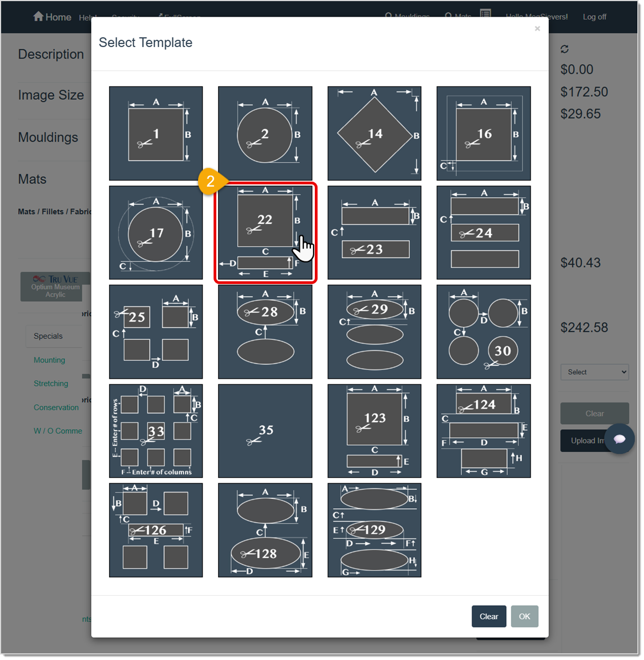
Task: Select the four-circles template 30
Action: pos(483,332)
